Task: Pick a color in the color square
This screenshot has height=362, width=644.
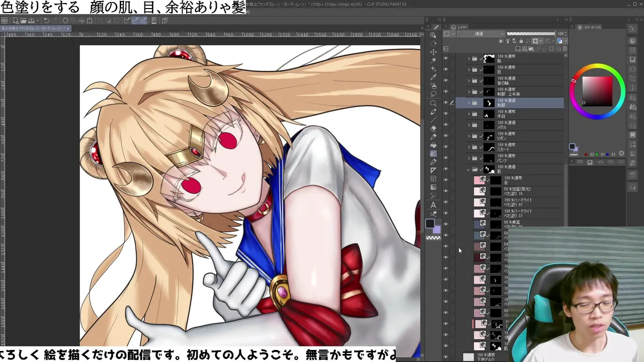Action: pos(597,91)
